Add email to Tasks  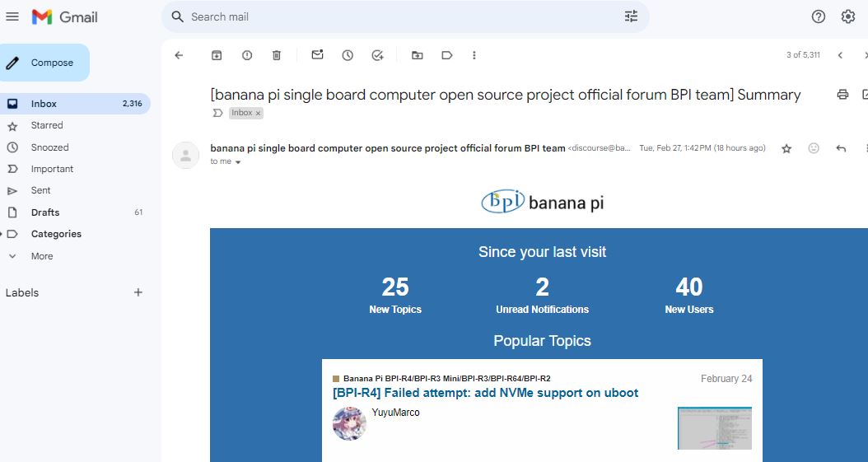point(377,55)
